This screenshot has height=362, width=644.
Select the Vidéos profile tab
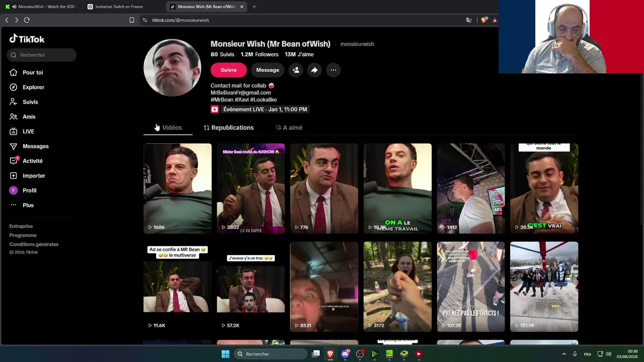(x=168, y=128)
